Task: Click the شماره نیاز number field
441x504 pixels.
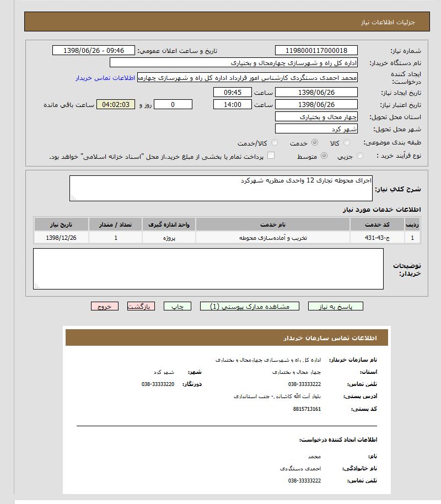Action: click(316, 51)
